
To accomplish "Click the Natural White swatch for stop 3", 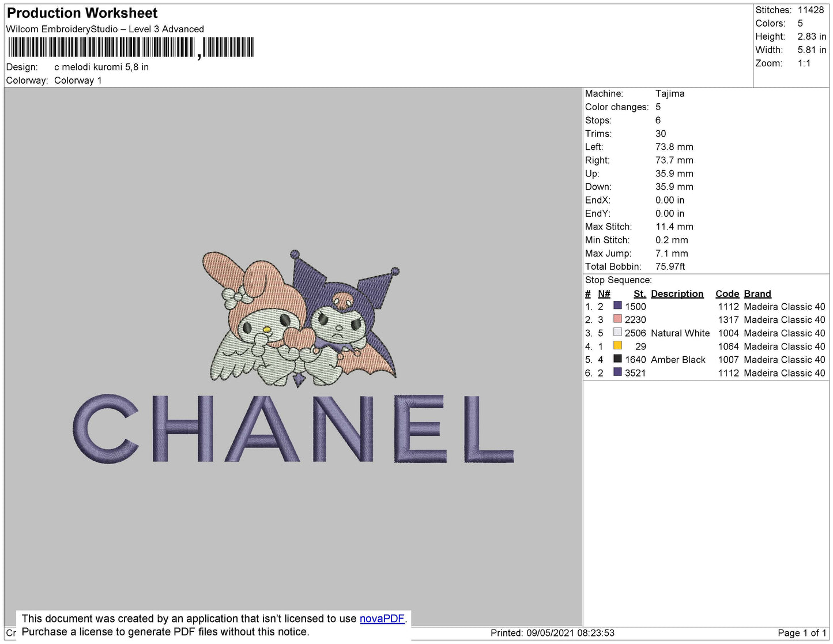I will [617, 332].
